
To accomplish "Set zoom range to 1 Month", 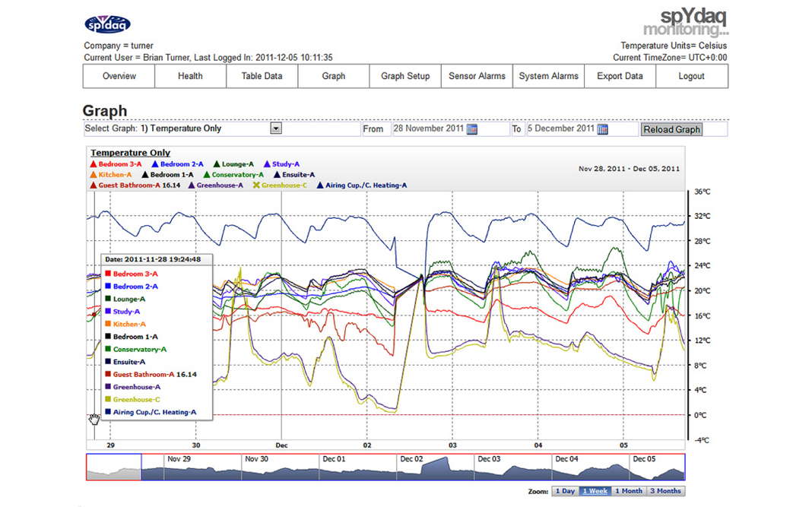I will click(x=628, y=491).
